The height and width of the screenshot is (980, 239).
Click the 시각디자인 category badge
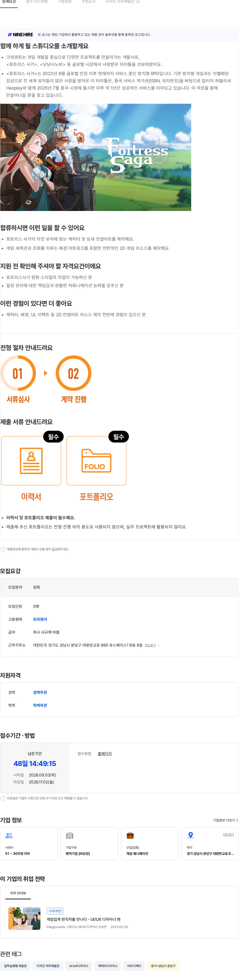(x=55, y=911)
